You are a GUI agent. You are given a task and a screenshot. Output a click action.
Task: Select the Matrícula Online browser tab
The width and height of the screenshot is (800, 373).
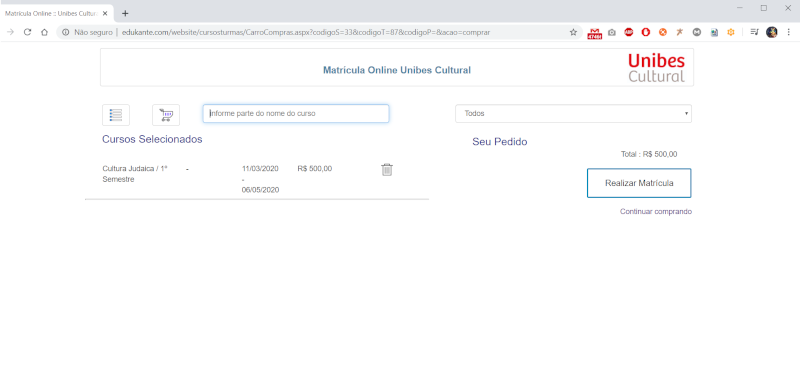coord(56,13)
